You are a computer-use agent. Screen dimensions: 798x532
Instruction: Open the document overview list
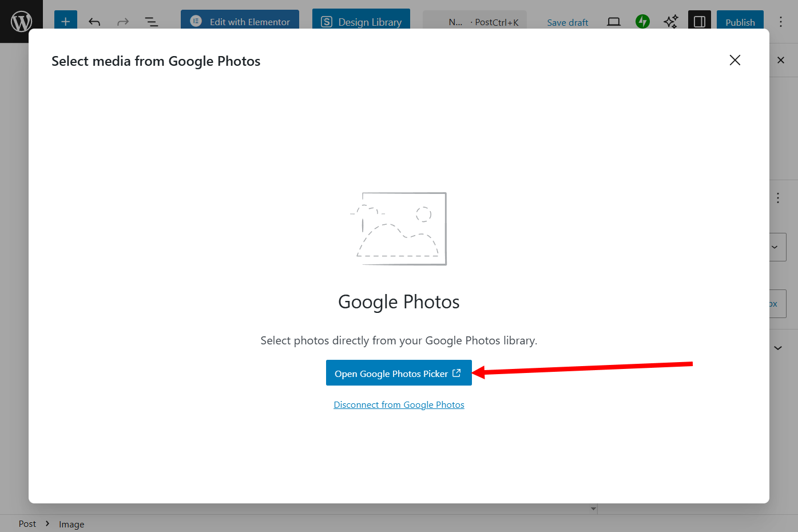click(x=152, y=22)
